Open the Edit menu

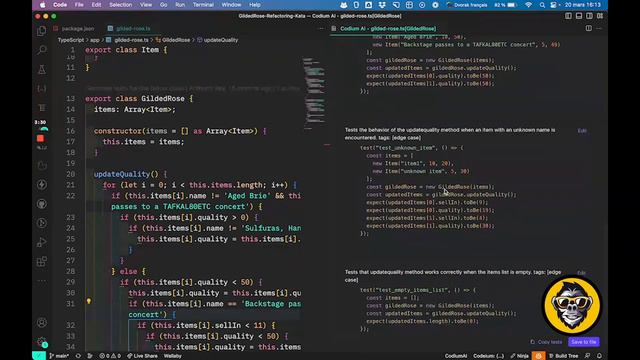pos(96,5)
